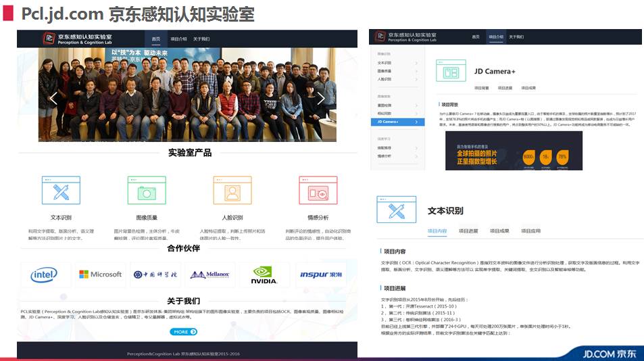Click the Mellanox partner logo
This screenshot has width=644, height=361.
pos(210,274)
